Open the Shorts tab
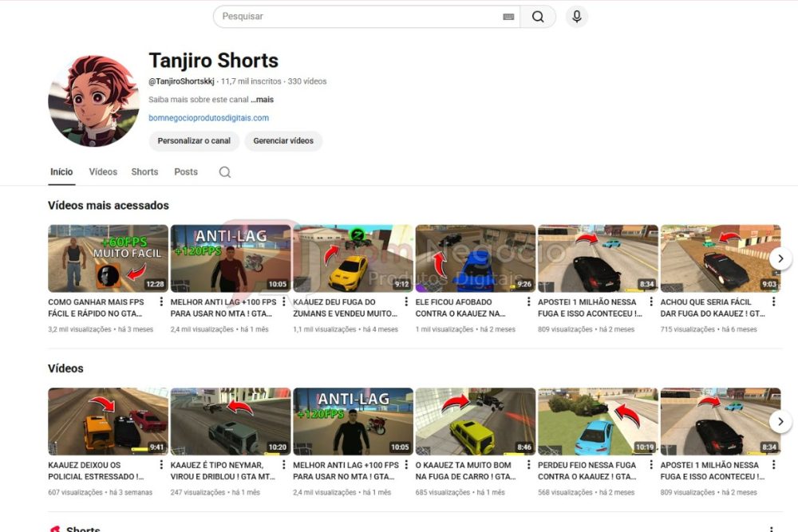This screenshot has height=532, width=798. coord(144,172)
